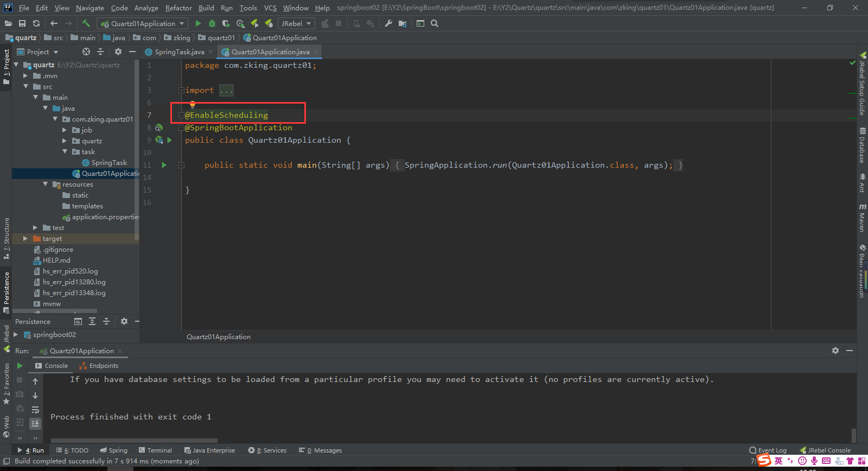Select application.properties in the project tree
Screen dimensions: 868x471
[101, 217]
